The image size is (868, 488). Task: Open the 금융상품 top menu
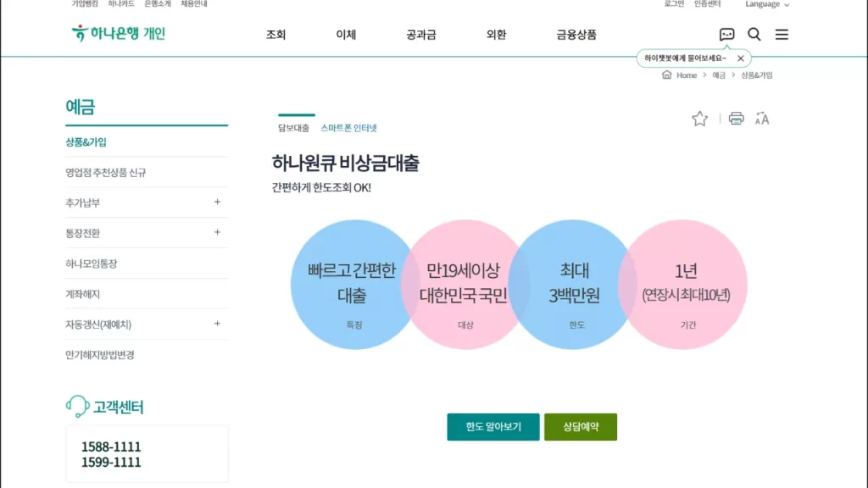click(x=576, y=34)
